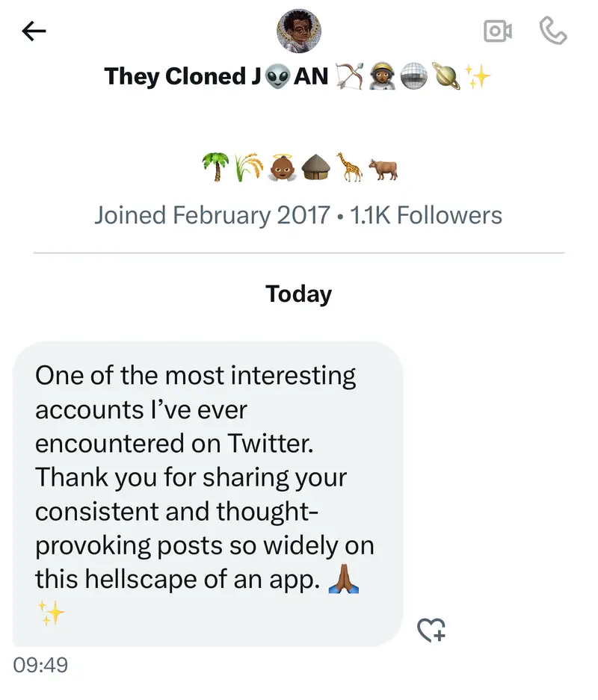598x700 pixels.
Task: Tap the praying hands emoji in message
Action: click(344, 580)
